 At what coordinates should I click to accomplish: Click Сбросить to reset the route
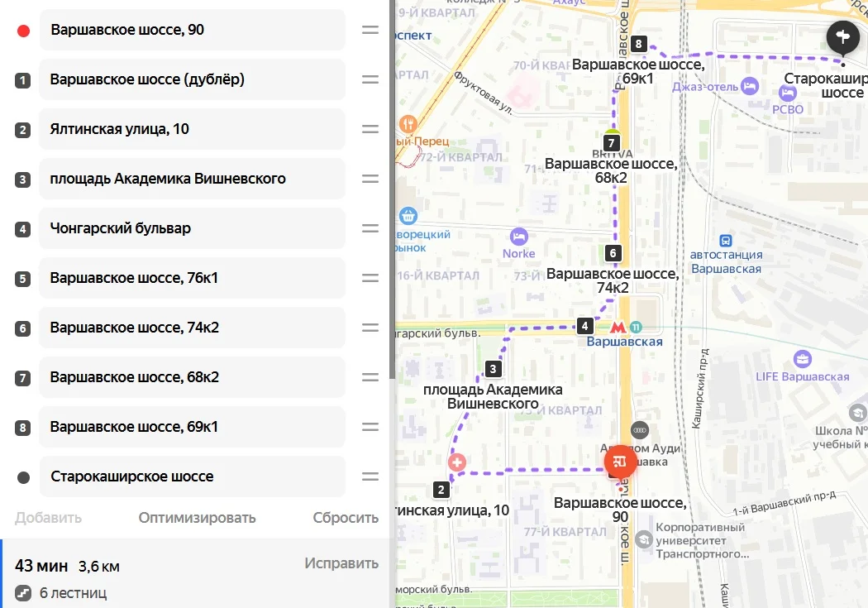tap(346, 518)
